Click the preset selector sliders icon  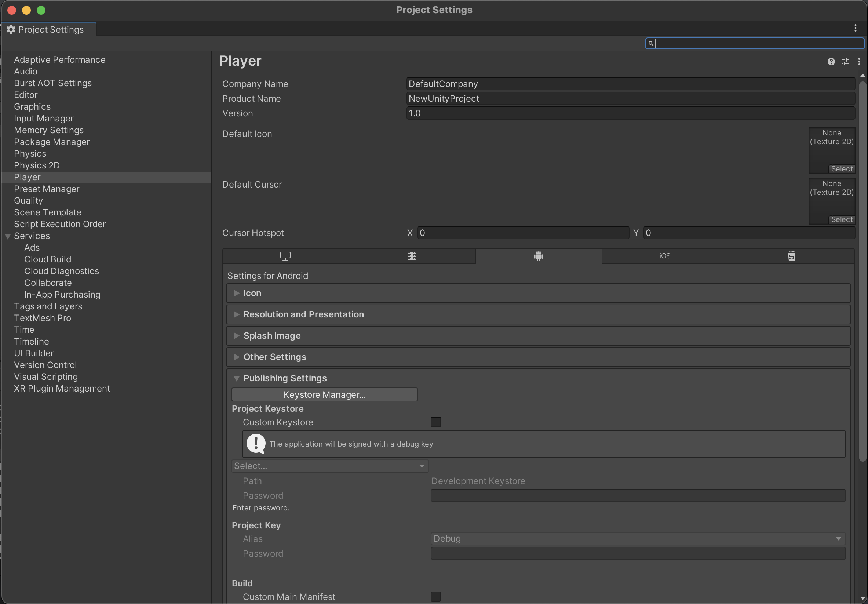846,62
